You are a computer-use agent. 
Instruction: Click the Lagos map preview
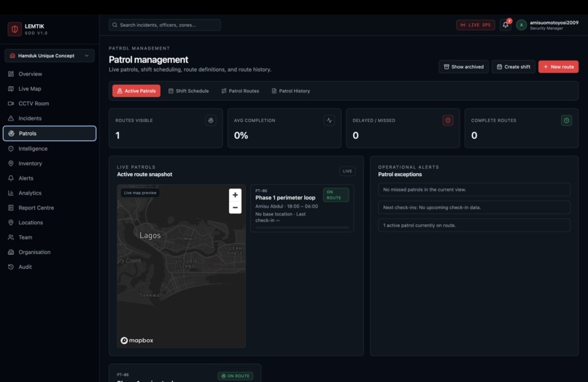(x=181, y=266)
